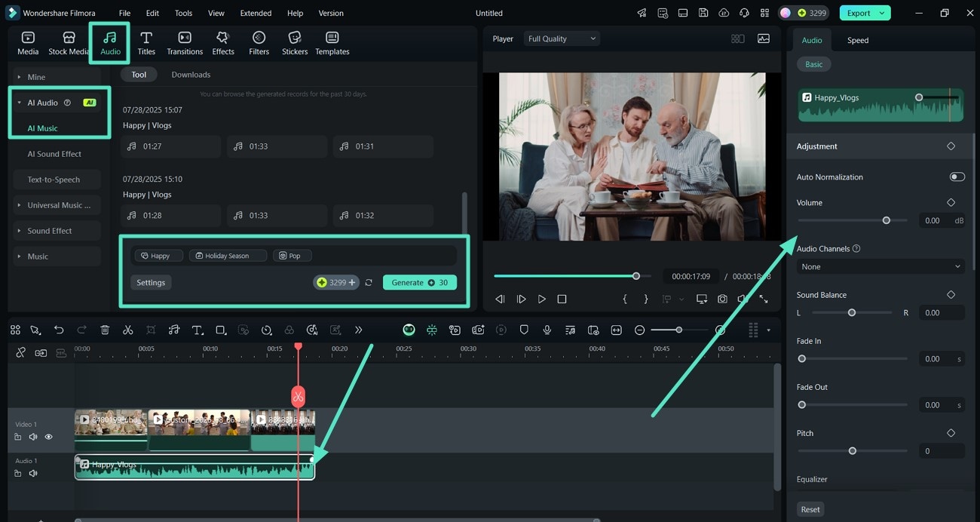This screenshot has width=980, height=522.
Task: Toggle Pitch keyframe diamond
Action: coord(951,433)
